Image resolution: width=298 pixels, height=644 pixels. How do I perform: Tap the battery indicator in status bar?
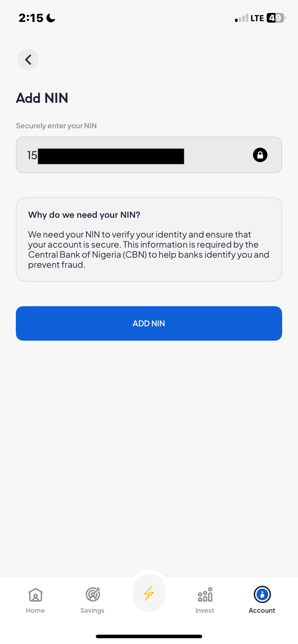(x=276, y=18)
